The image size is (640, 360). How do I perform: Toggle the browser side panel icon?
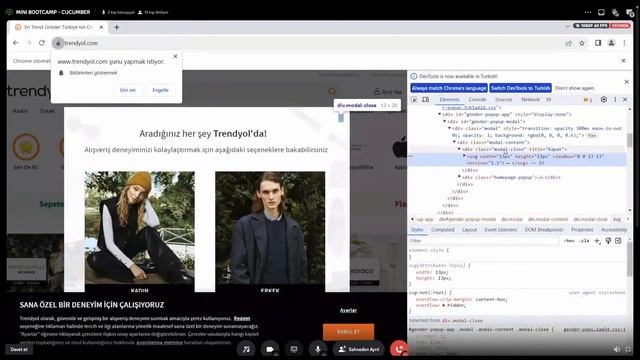[598, 43]
